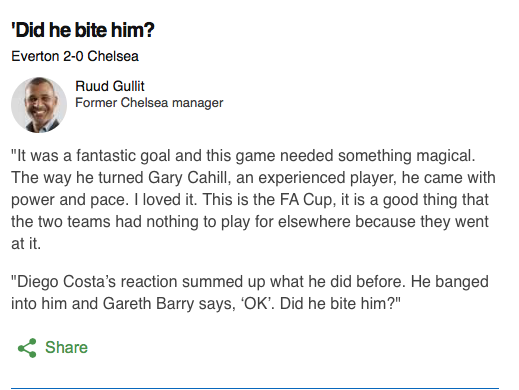Click the trailing words at it

point(26,244)
